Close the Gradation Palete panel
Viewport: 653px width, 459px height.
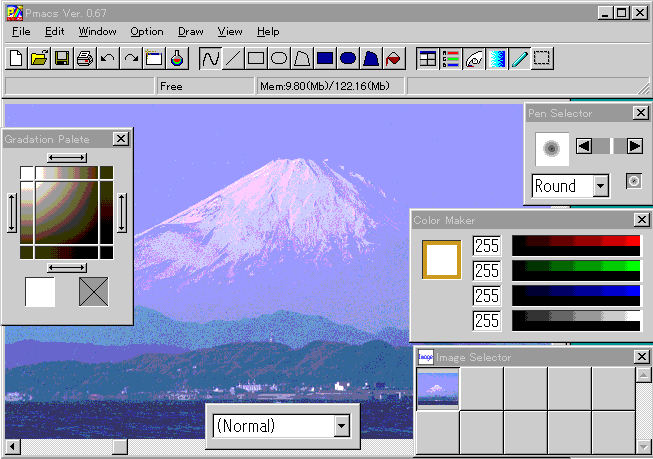pyautogui.click(x=121, y=139)
